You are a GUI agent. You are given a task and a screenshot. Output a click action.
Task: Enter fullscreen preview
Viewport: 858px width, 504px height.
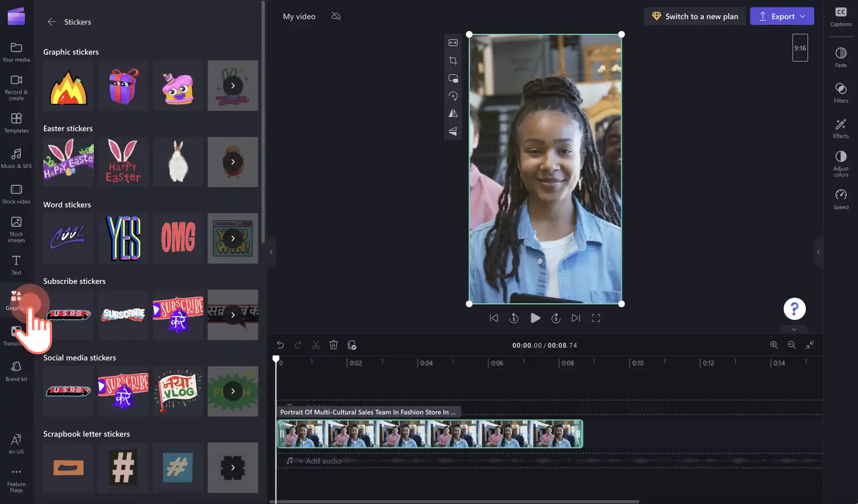coord(596,318)
